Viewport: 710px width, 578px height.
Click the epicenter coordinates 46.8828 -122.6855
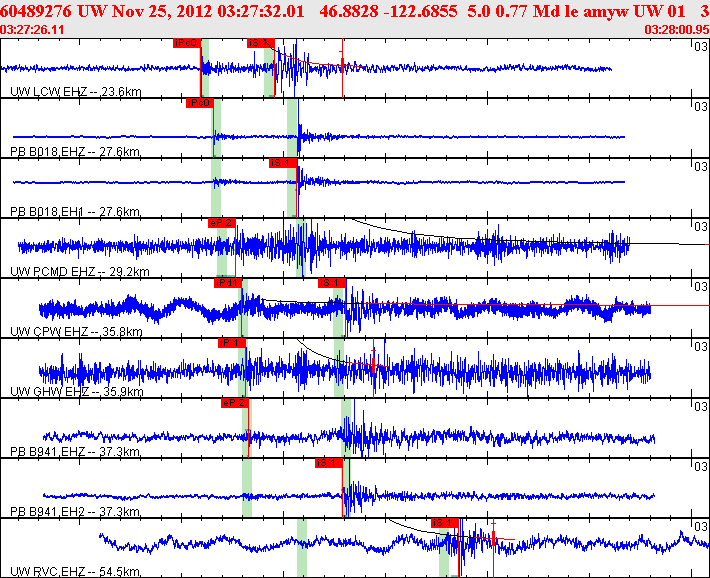[x=388, y=11]
